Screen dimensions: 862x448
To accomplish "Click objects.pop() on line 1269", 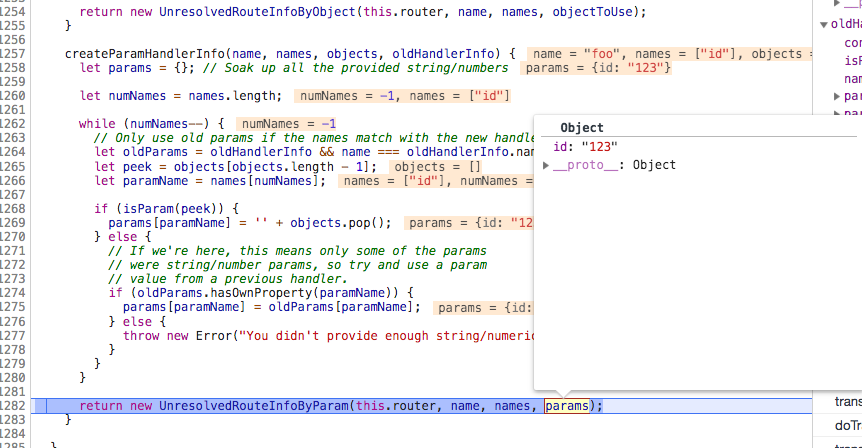I will 336,223.
